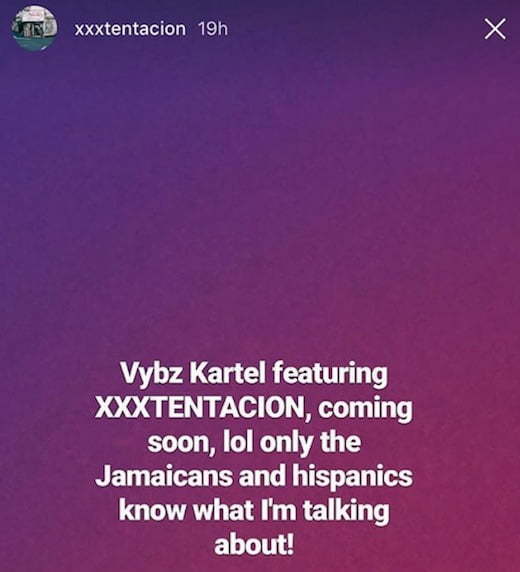Click the word "featuring" in the first line
Image resolution: width=520 pixels, height=572 pixels.
point(331,375)
